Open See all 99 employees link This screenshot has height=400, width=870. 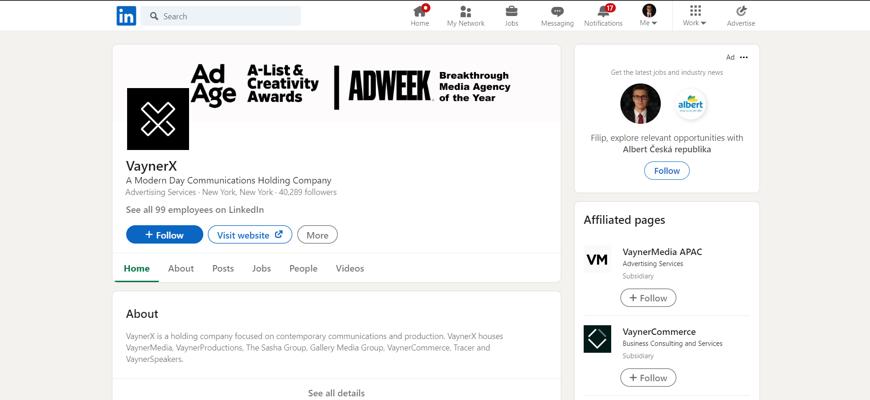pyautogui.click(x=195, y=210)
